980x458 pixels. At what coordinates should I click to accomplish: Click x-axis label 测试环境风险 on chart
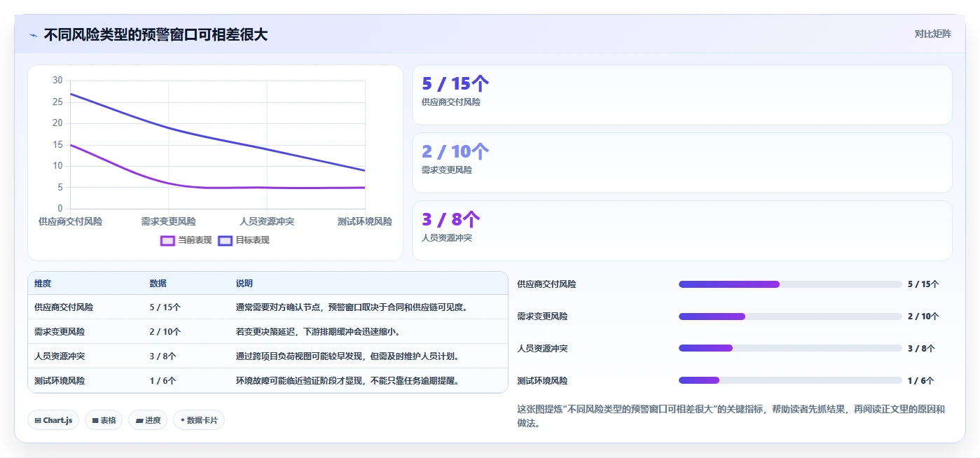[365, 221]
